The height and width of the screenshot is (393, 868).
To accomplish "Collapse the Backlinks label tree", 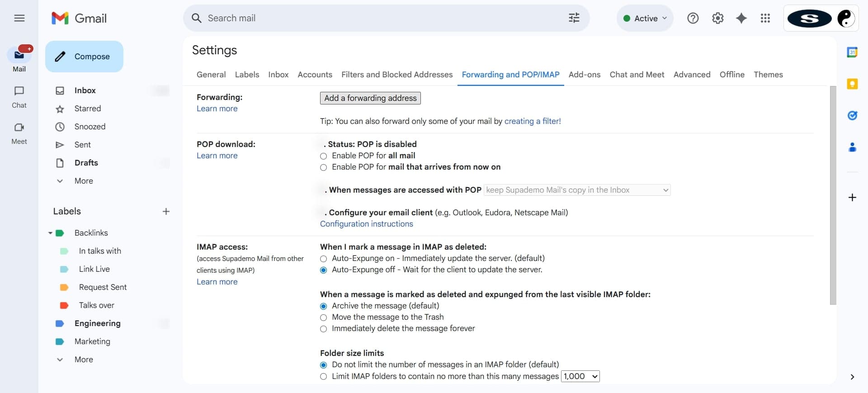I will pyautogui.click(x=50, y=233).
